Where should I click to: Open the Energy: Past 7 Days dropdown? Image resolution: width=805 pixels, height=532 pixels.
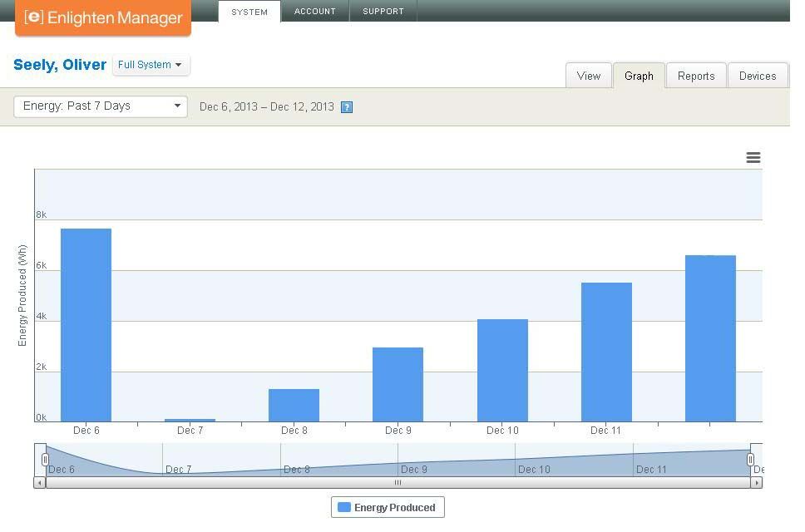coord(101,106)
